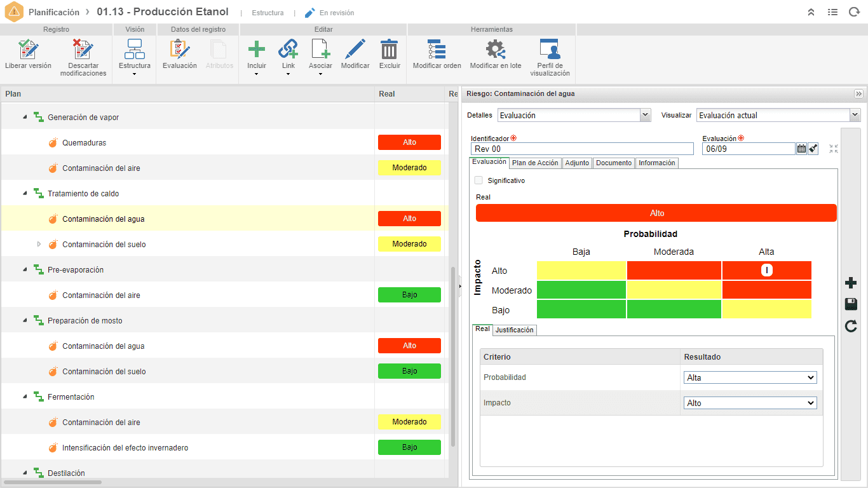This screenshot has height=488, width=868.
Task: Click the Real column header
Action: [410, 93]
